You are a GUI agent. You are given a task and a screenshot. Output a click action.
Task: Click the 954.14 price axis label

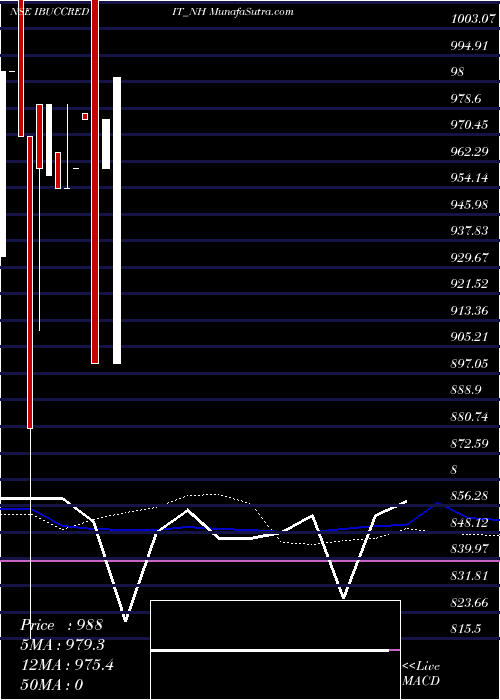pos(469,178)
